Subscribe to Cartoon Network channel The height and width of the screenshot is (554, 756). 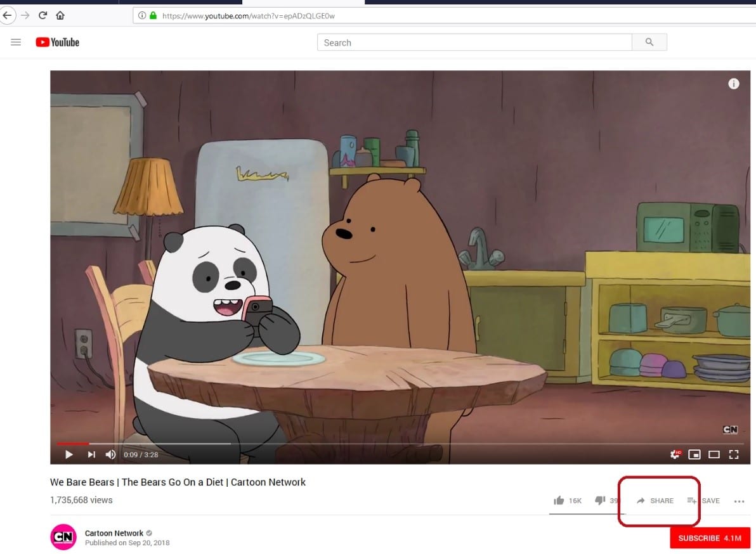pyautogui.click(x=710, y=538)
